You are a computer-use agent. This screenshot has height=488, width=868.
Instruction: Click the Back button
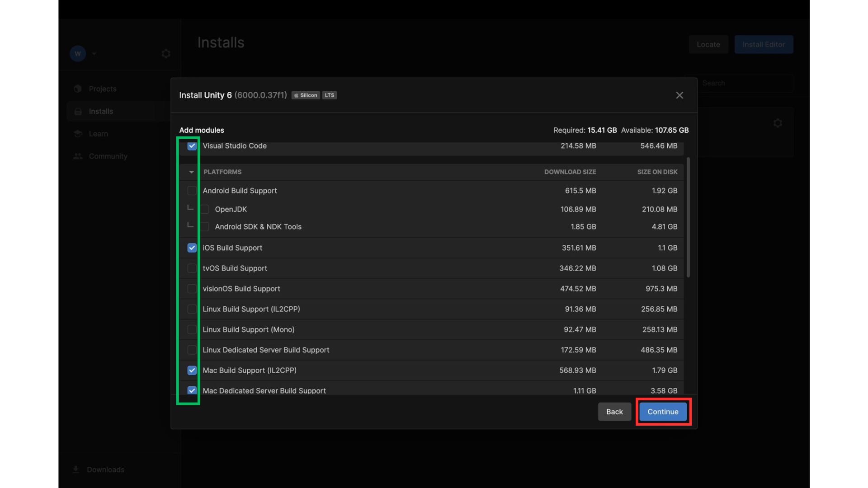coord(614,412)
